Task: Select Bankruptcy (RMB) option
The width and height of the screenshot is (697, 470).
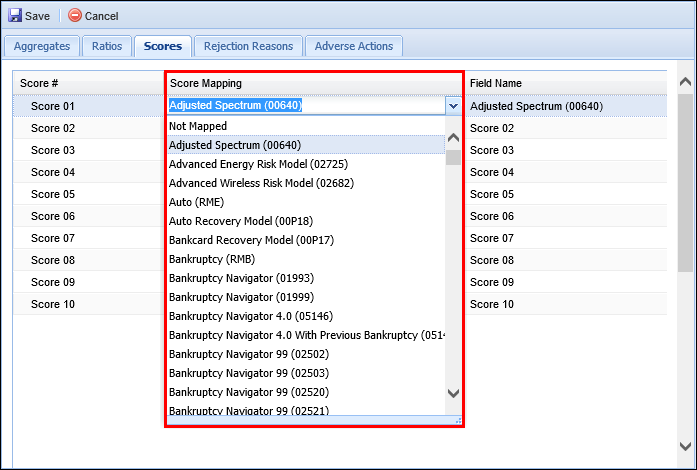Action: click(x=306, y=259)
